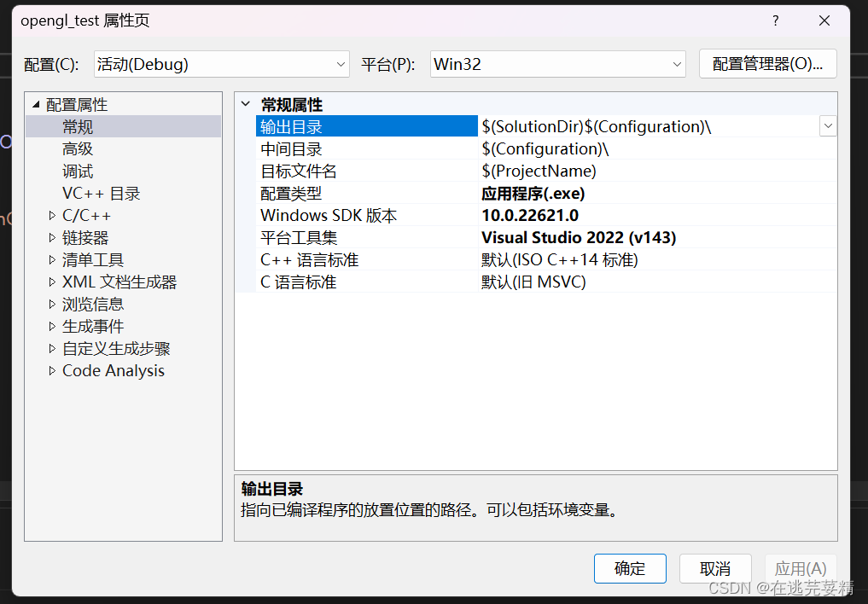Expand the 链接器 tree node

click(x=52, y=237)
